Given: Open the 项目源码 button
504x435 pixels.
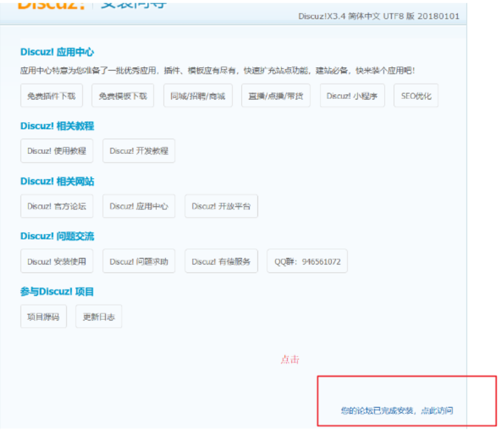Looking at the screenshot, I should coord(44,317).
